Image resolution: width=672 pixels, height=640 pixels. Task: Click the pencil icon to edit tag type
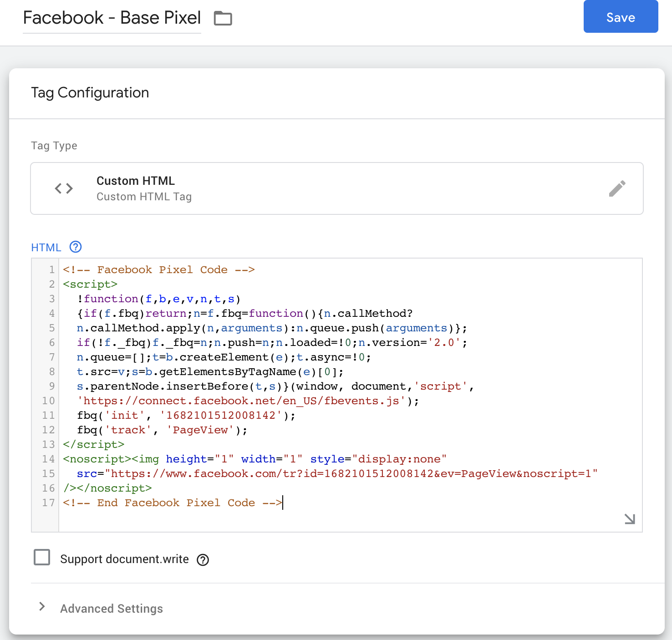[617, 188]
